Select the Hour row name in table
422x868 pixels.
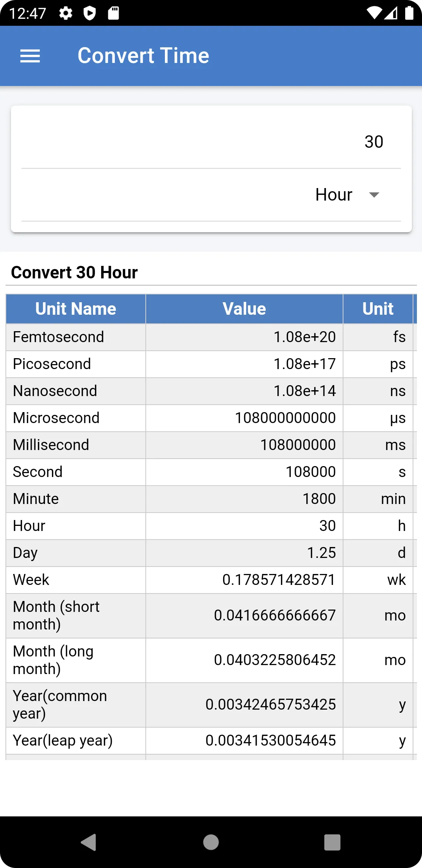coord(29,526)
